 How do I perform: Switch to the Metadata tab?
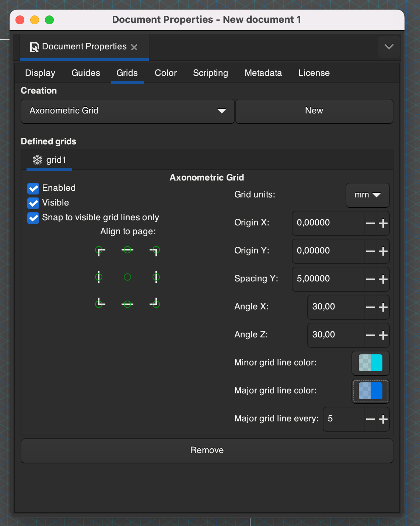263,73
